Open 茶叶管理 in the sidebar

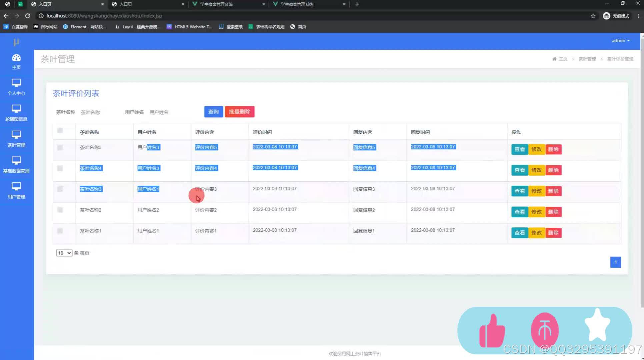tap(16, 139)
